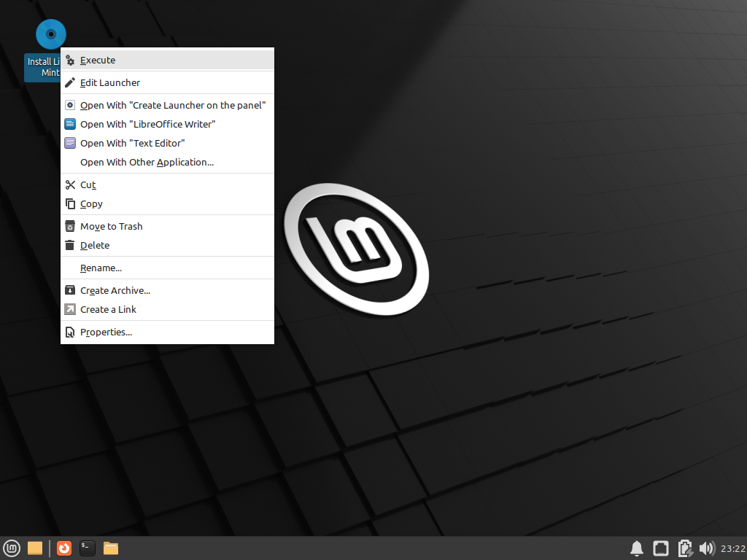This screenshot has width=747, height=560.
Task: Open with "Create Launcher on the panel"
Action: 167,105
